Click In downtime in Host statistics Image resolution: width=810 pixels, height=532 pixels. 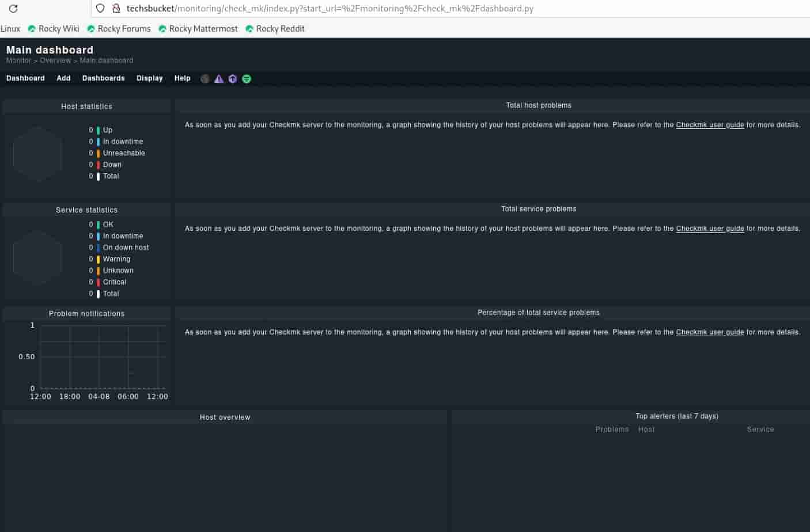(x=123, y=142)
